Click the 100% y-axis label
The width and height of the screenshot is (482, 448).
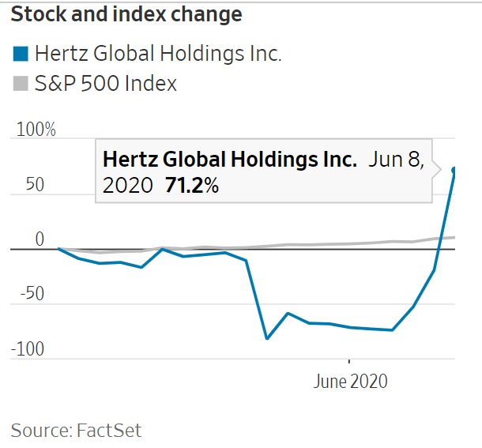point(36,129)
